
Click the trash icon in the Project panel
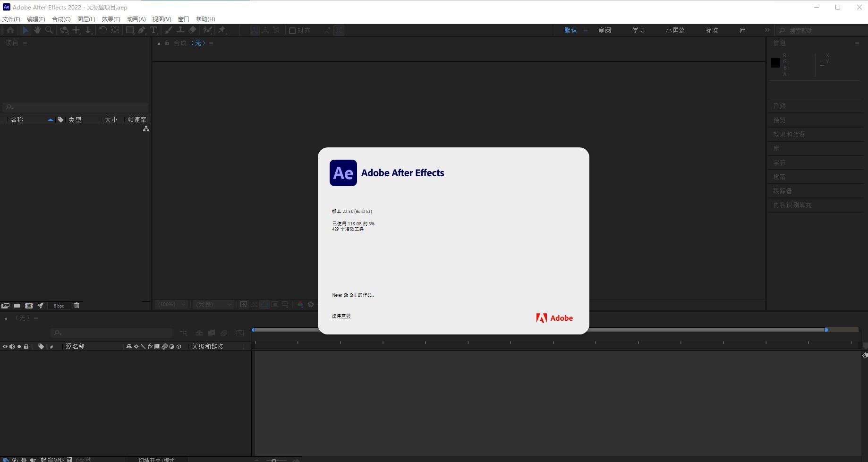[x=77, y=305]
